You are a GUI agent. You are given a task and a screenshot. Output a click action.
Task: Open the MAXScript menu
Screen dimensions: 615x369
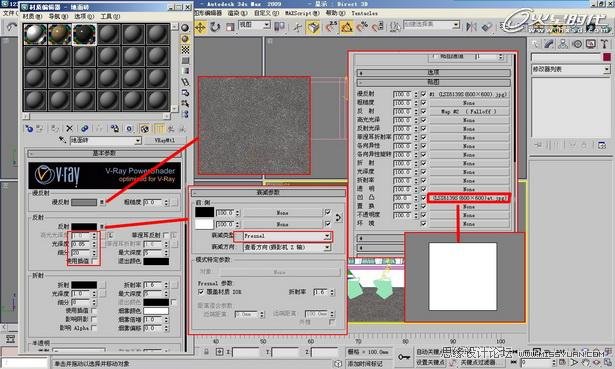(302, 13)
